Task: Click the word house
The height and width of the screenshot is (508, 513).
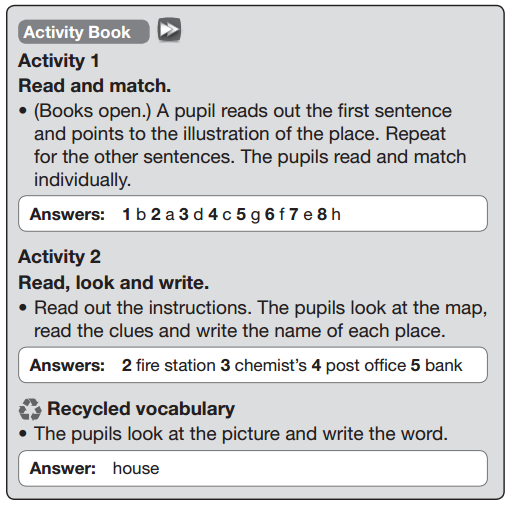Action: click(x=136, y=468)
